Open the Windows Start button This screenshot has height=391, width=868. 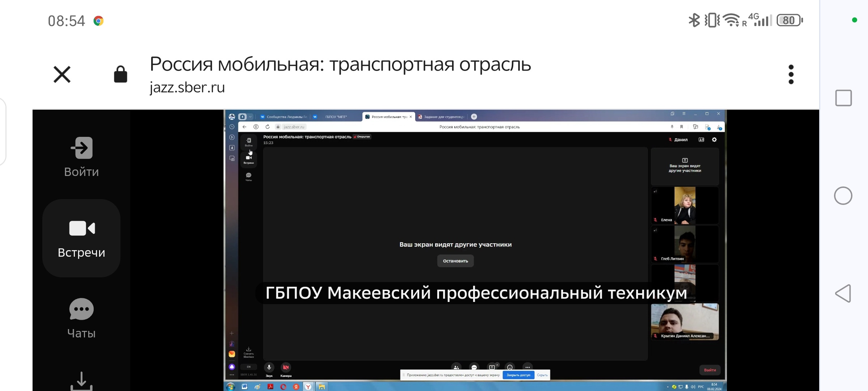(230, 387)
